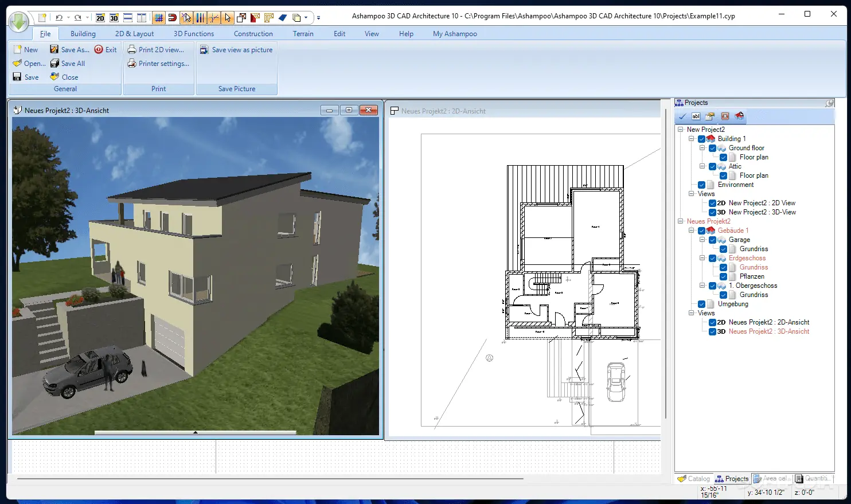Click the red magnet snap icon
The height and width of the screenshot is (504, 851).
pyautogui.click(x=173, y=18)
